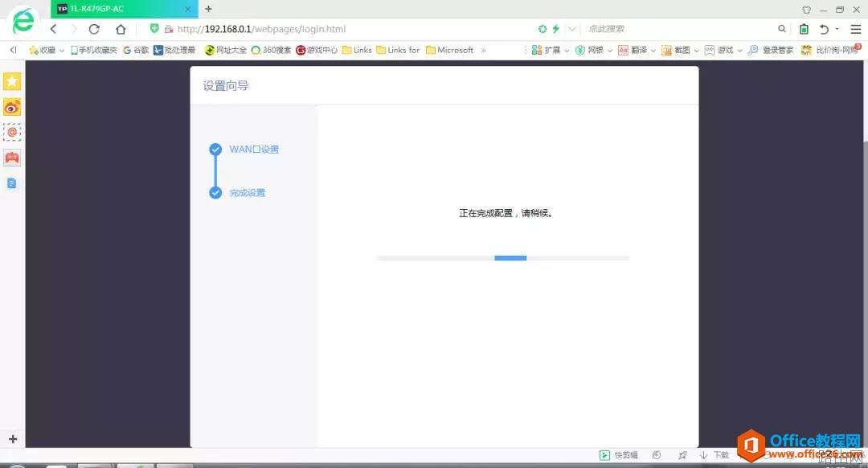Click the pin icon in status bar

click(x=682, y=454)
